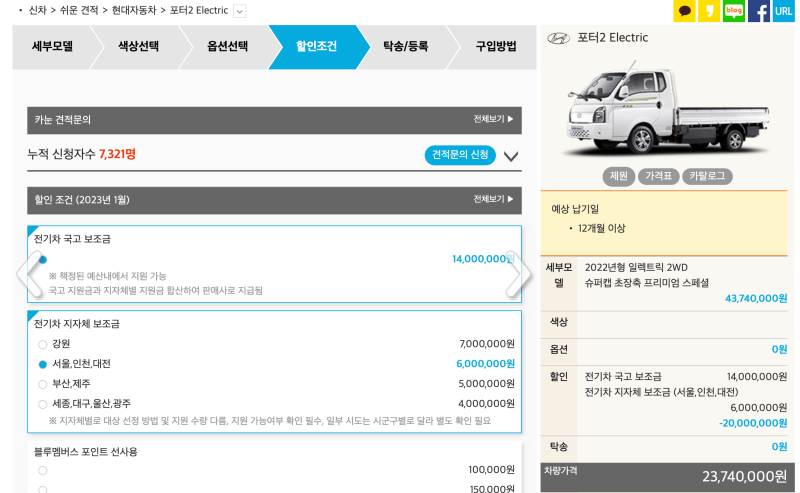The image size is (800, 493).
Task: Click 누적 신청자수 7,321명 text
Action: (82, 154)
